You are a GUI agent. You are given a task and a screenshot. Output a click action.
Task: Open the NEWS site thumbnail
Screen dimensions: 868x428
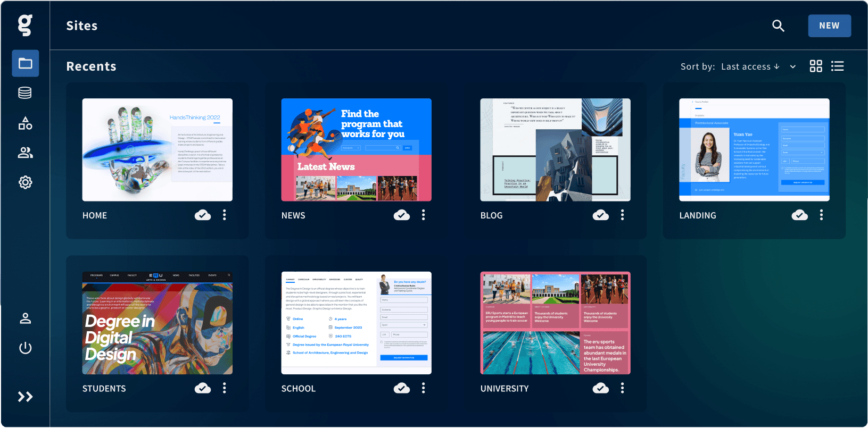(357, 150)
